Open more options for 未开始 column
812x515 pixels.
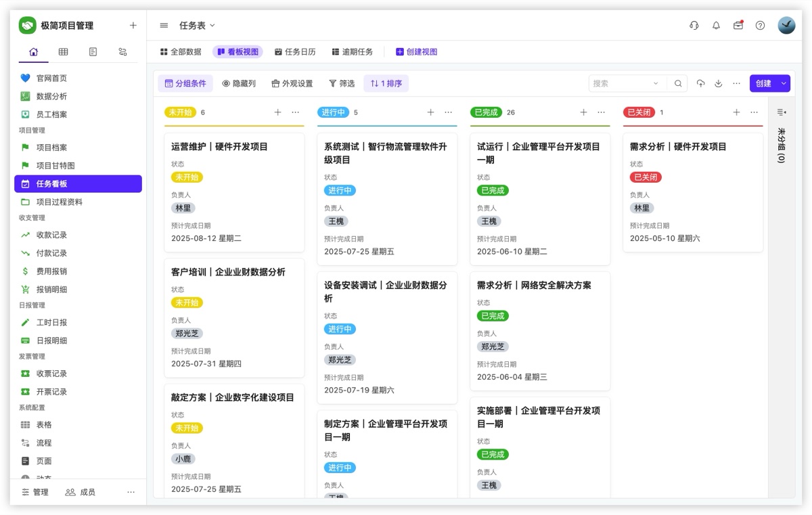point(295,112)
